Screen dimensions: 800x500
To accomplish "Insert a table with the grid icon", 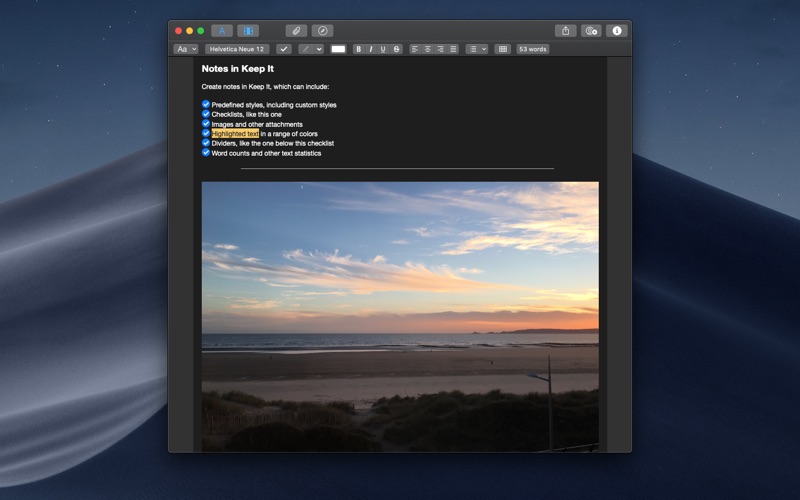I will coord(503,49).
